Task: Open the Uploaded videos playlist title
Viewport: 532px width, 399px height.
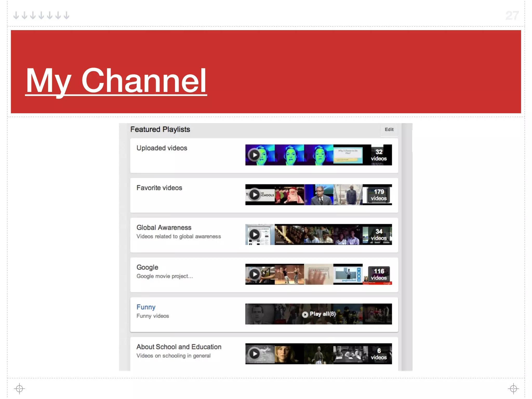Action: click(162, 148)
